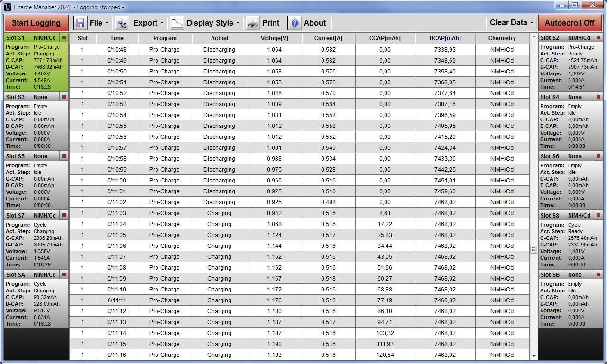Click the About question mark icon
607x364 pixels.
pyautogui.click(x=294, y=23)
